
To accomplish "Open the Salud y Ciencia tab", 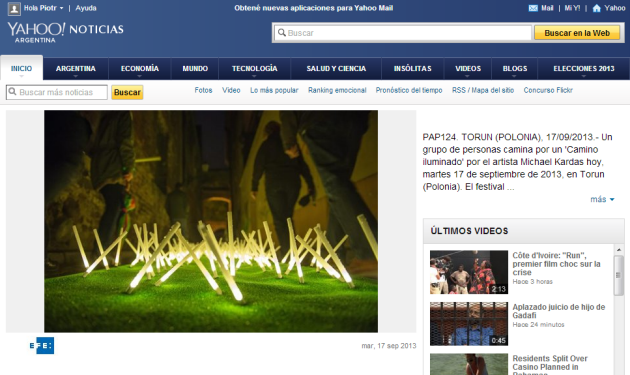I will 336,68.
